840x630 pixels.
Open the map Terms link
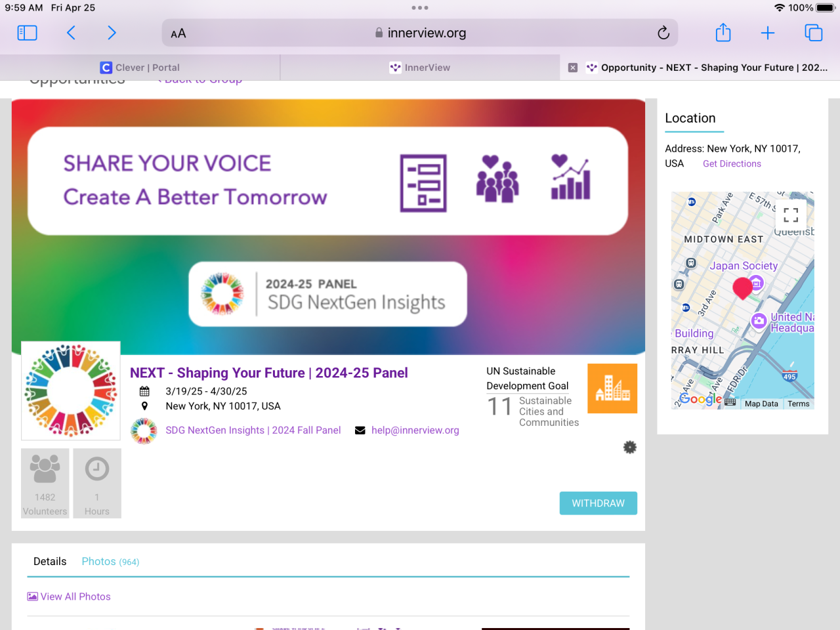[x=798, y=404]
